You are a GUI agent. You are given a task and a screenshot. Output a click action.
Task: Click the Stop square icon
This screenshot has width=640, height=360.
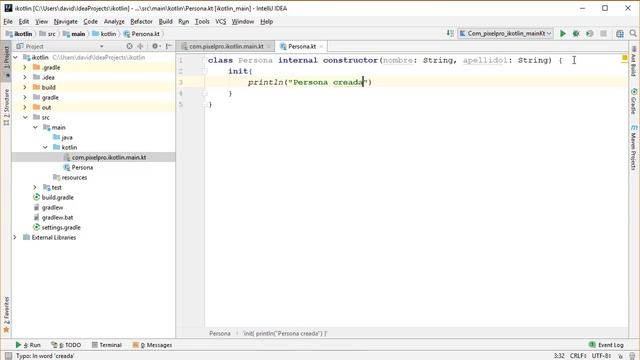click(x=603, y=33)
